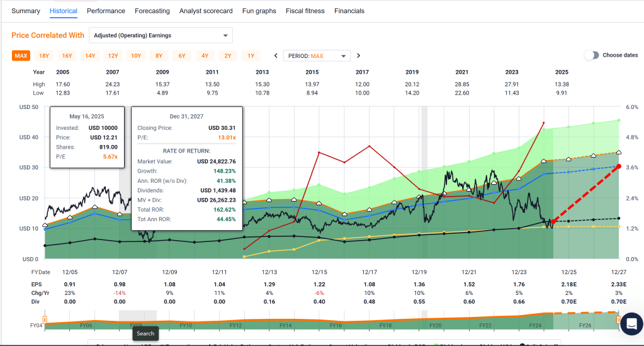Click the next period right arrow

pyautogui.click(x=359, y=55)
